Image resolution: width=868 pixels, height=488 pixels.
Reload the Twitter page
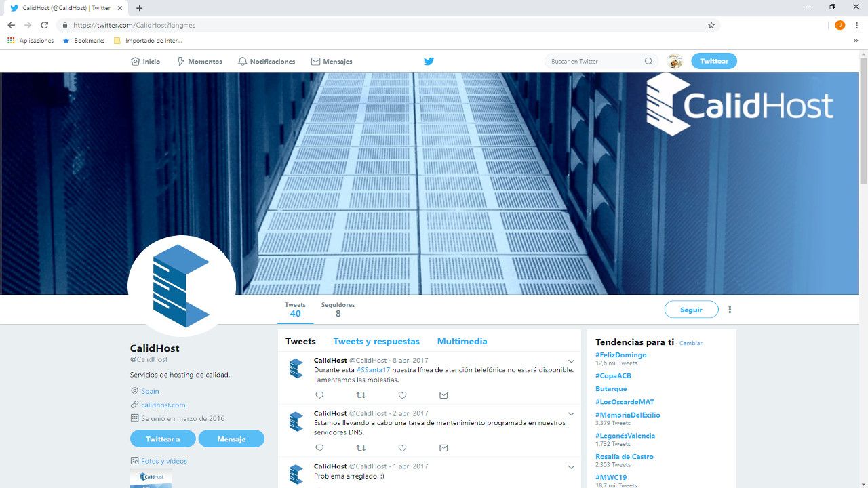coord(45,25)
